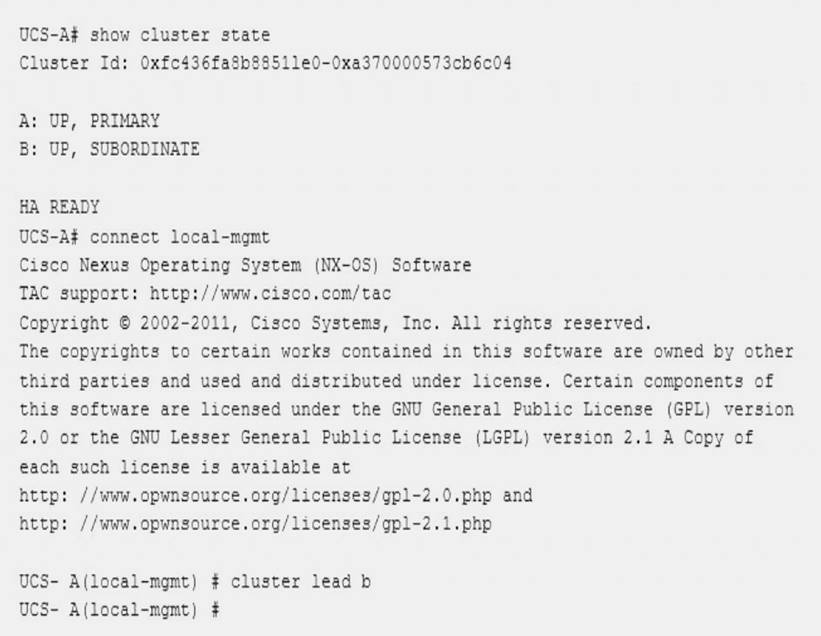Click the HA READY text
821x636 pixels.
point(59,207)
